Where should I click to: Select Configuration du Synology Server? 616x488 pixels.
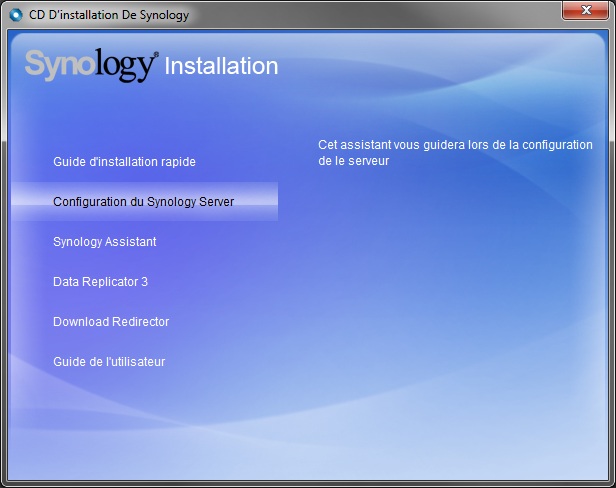pos(144,202)
